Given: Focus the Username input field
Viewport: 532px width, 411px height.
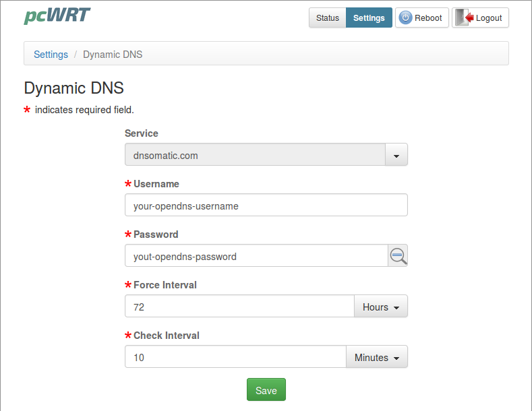Looking at the screenshot, I should coord(266,205).
